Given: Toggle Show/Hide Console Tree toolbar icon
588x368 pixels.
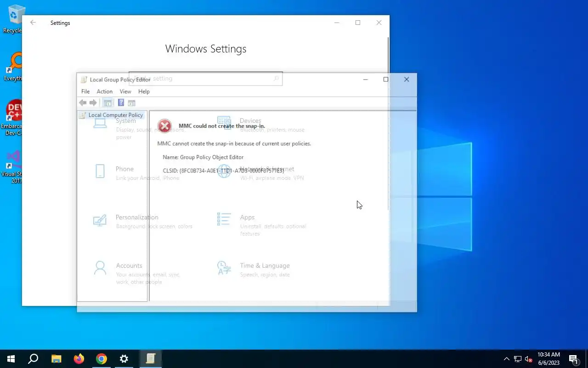Looking at the screenshot, I should (107, 103).
